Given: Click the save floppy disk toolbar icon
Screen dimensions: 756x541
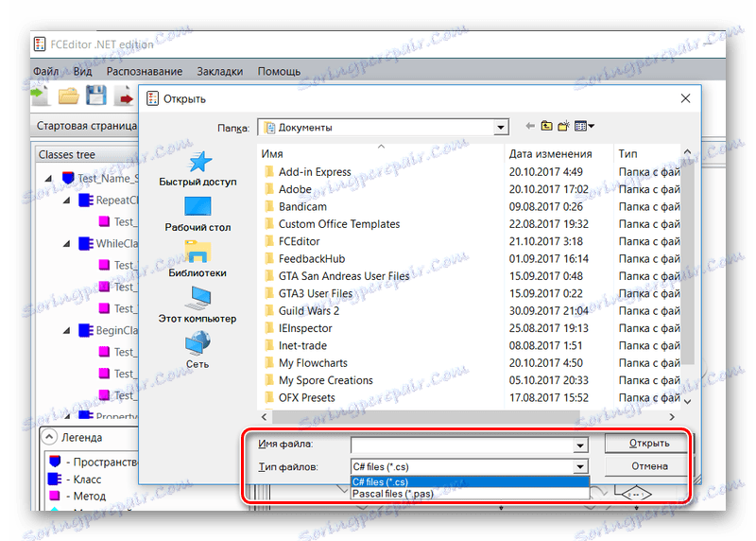Looking at the screenshot, I should tap(96, 96).
